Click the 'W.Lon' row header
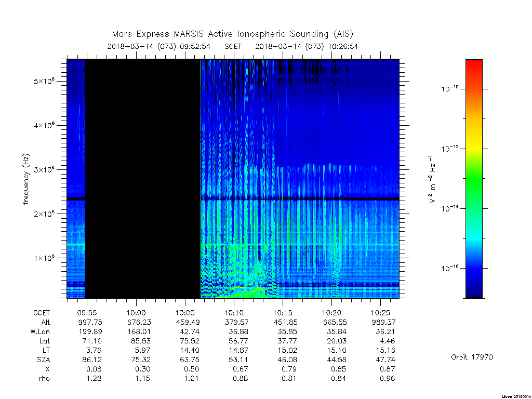532x399 pixels. 40,331
